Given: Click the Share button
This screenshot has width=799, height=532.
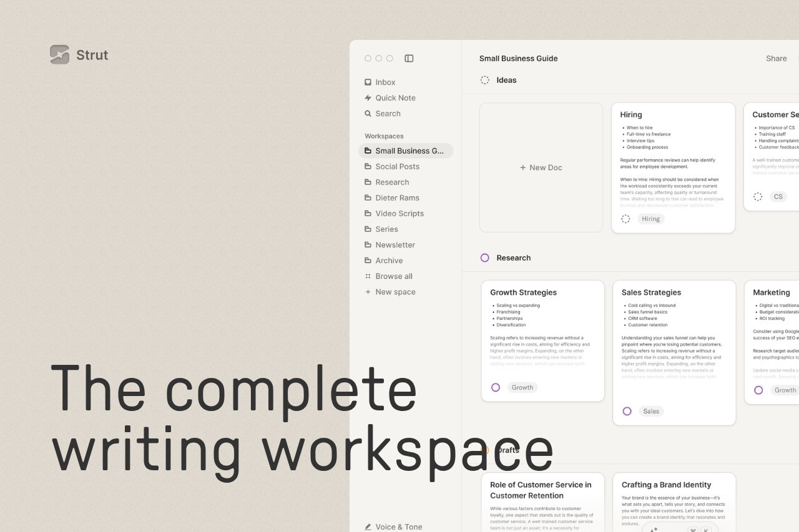Looking at the screenshot, I should [776, 59].
